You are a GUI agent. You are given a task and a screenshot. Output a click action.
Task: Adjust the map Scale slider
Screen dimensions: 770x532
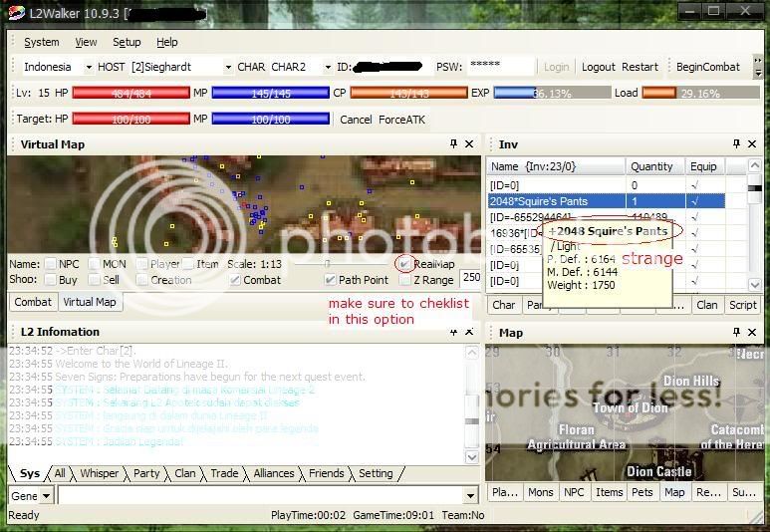327,264
